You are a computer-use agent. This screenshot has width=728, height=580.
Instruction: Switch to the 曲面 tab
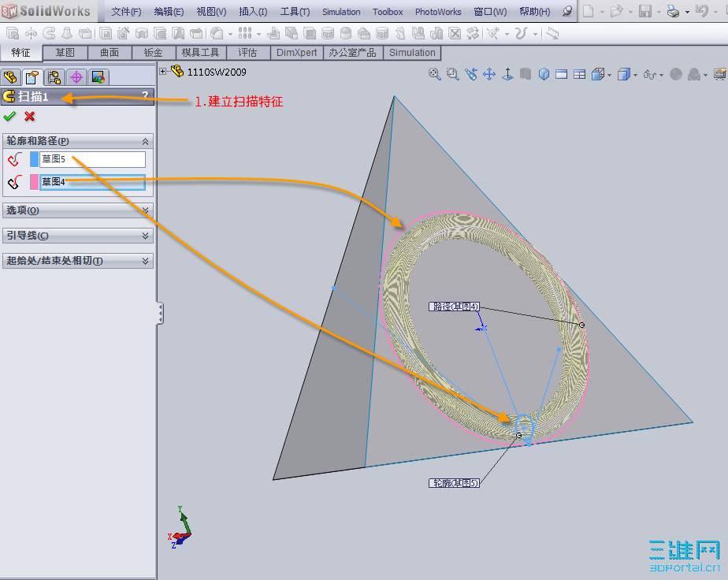110,53
